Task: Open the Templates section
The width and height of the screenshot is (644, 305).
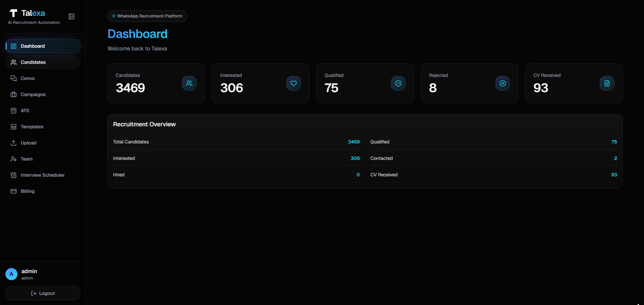Action: (x=43, y=127)
